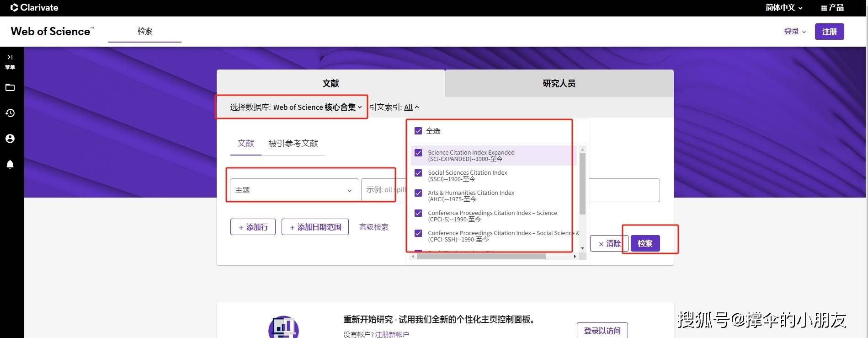Open the Web of Science home logo
Viewport: 868px width, 338px height.
click(x=52, y=31)
